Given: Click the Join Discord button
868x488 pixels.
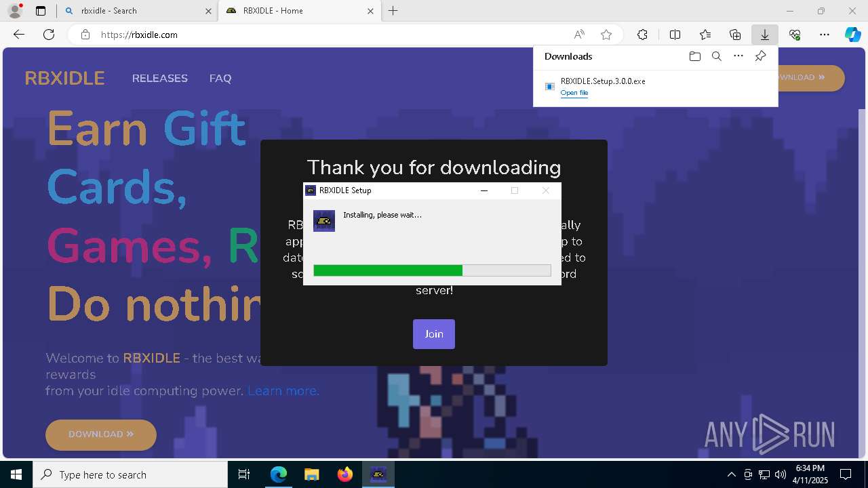Looking at the screenshot, I should point(434,334).
